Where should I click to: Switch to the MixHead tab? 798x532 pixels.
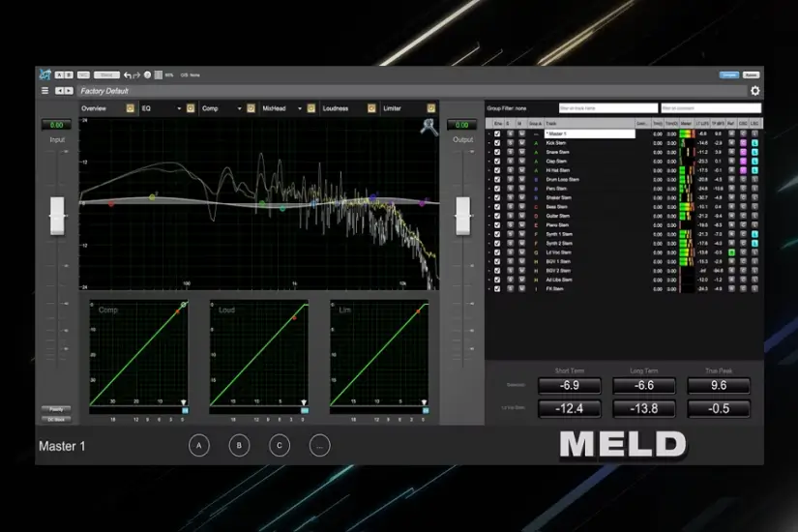coord(274,108)
